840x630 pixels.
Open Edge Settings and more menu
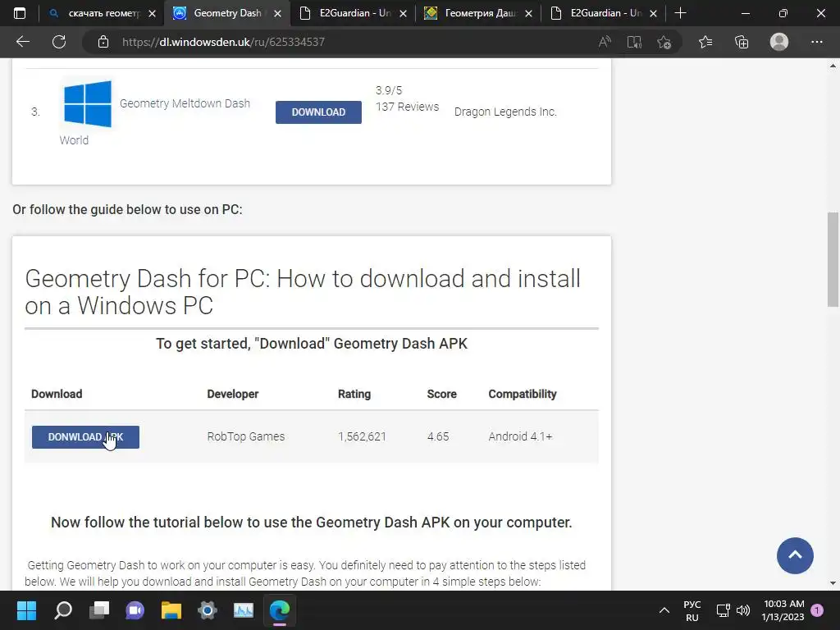pyautogui.click(x=817, y=42)
